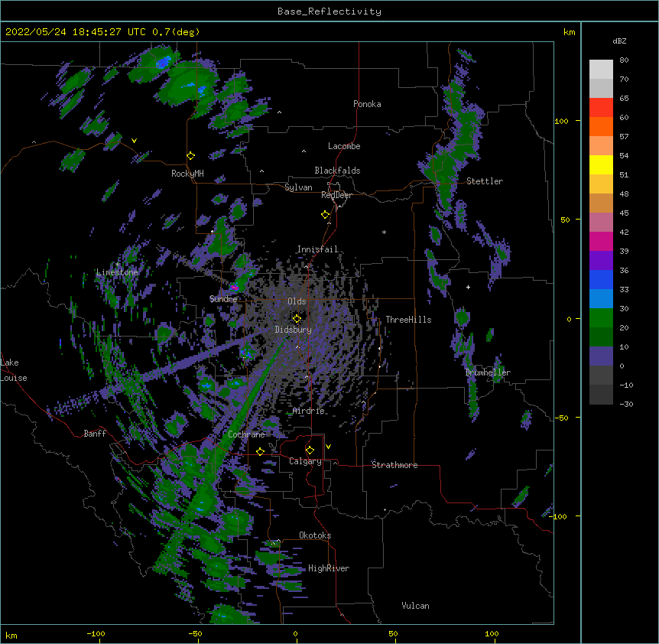The image size is (659, 644).
Task: Click the Vulcan label
Action: 415,606
